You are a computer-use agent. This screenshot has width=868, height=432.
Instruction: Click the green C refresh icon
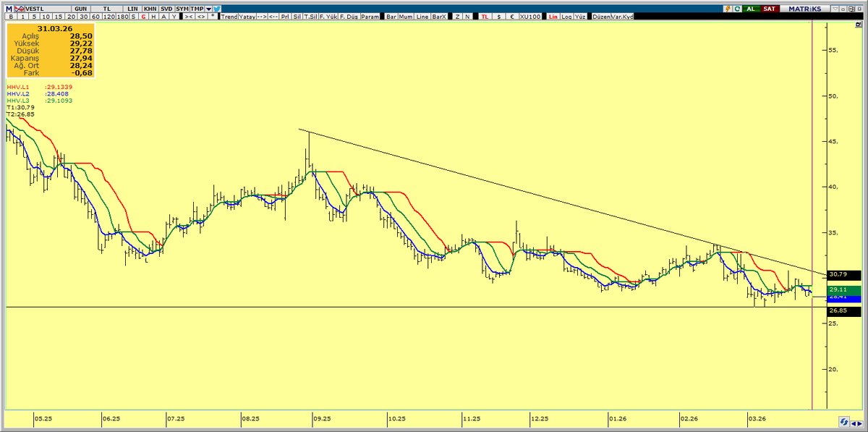[x=738, y=9]
